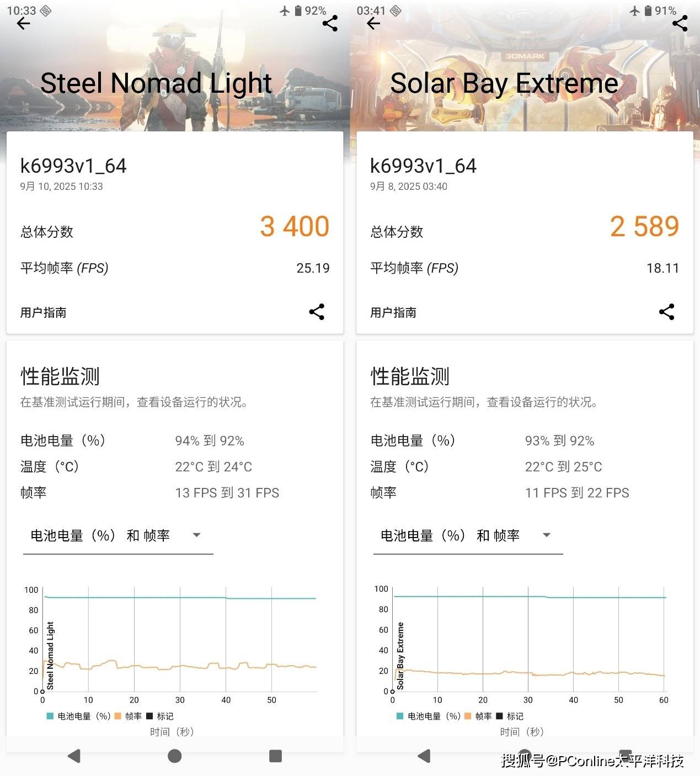Toggle battery legend swatch in left chart
This screenshot has height=776, width=700.
pos(50,716)
